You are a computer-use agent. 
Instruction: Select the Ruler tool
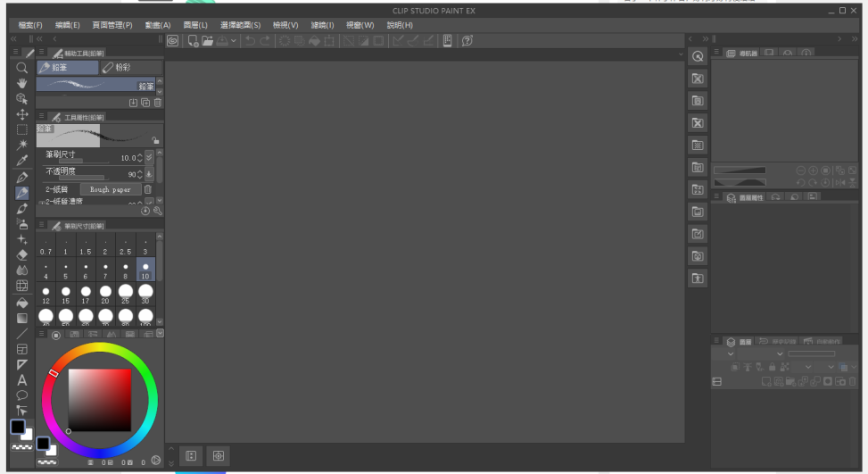click(21, 365)
